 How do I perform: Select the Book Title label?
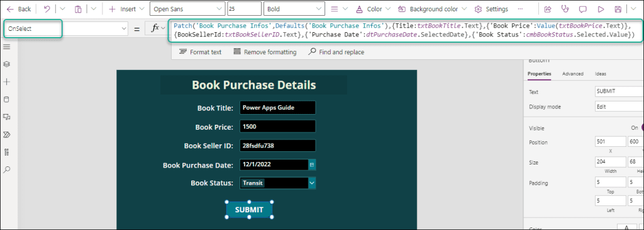pos(215,108)
